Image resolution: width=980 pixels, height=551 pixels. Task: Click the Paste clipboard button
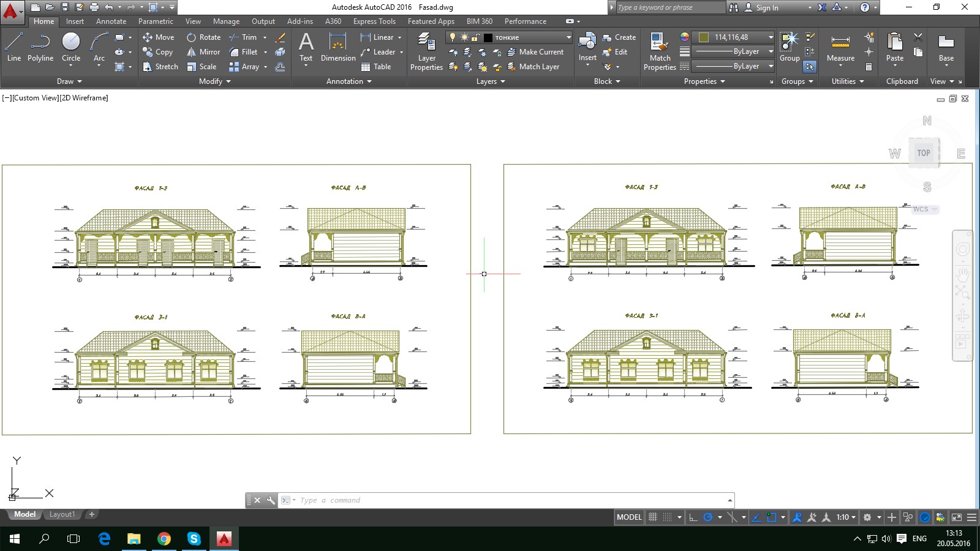pyautogui.click(x=895, y=48)
